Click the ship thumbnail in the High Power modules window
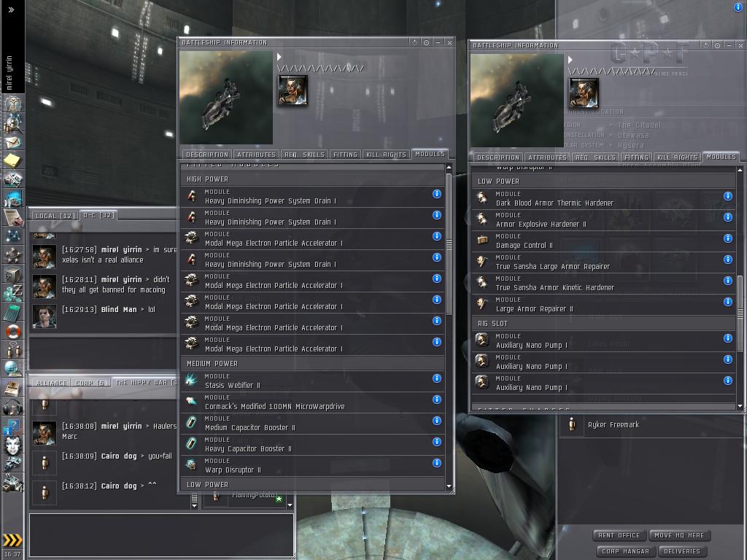The width and height of the screenshot is (747, 560). point(226,98)
